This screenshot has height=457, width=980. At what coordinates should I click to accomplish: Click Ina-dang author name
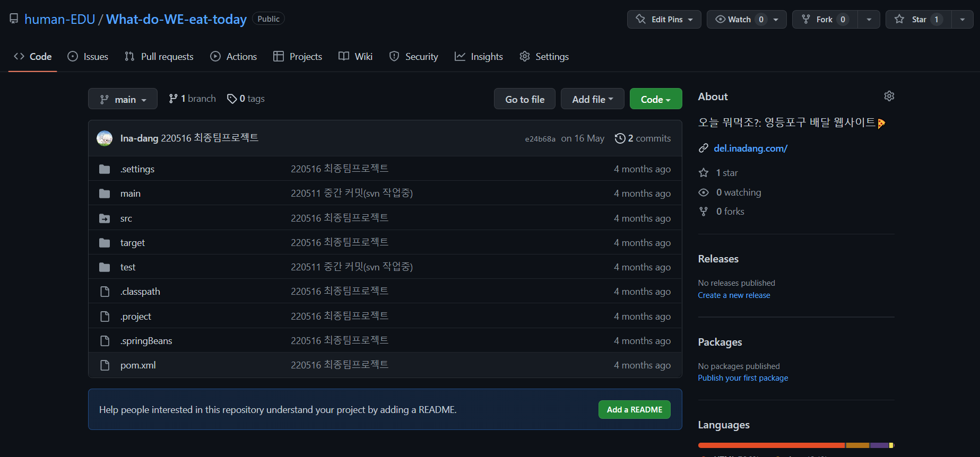click(x=139, y=138)
